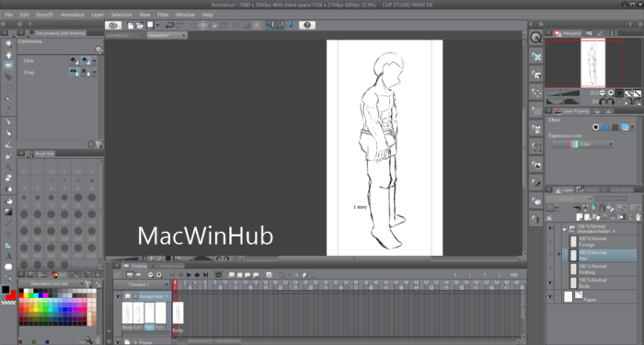Open Expression color dropdown

click(582, 144)
